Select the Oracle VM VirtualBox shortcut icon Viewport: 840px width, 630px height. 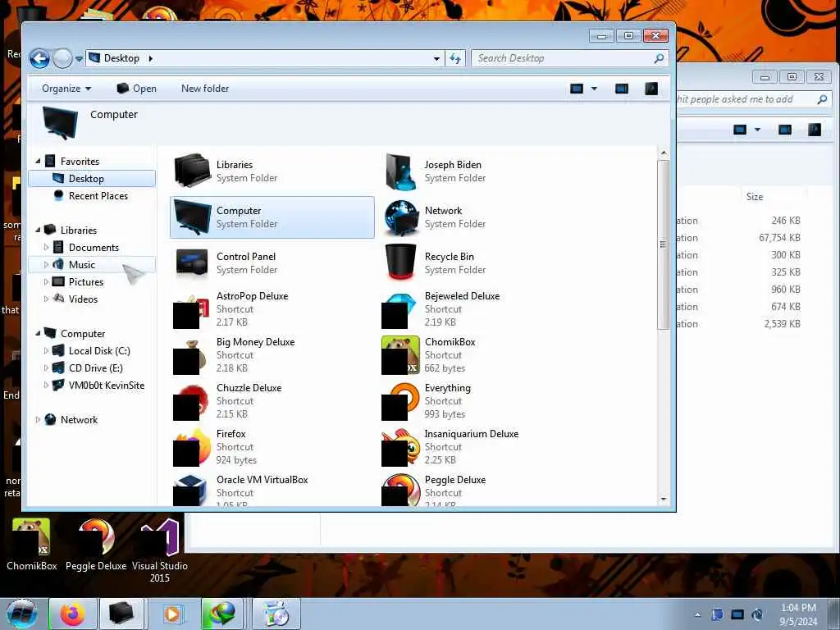tap(190, 491)
